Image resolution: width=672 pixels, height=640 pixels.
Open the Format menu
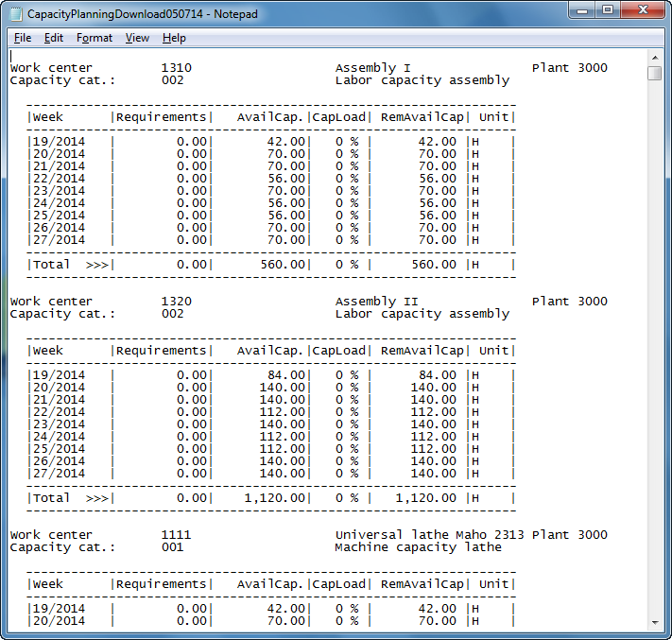[x=95, y=38]
